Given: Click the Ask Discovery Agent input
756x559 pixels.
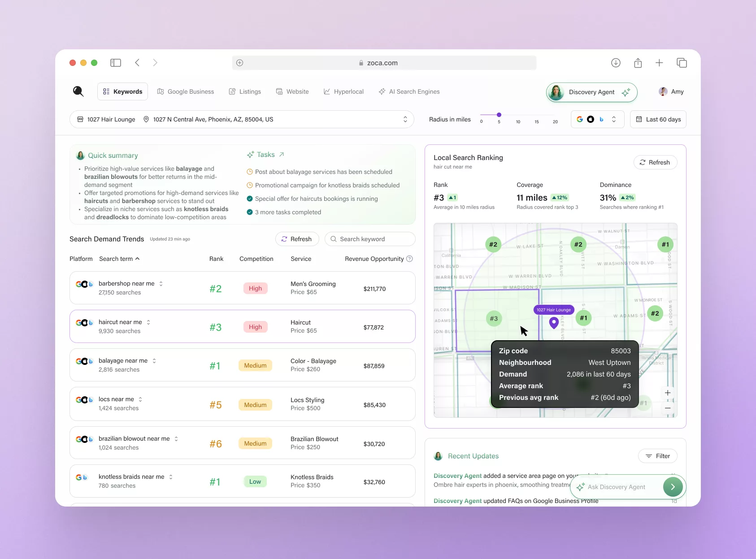Looking at the screenshot, I should coord(616,487).
